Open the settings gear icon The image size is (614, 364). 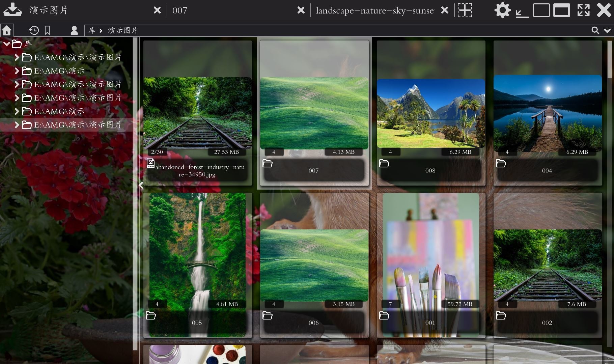click(503, 10)
